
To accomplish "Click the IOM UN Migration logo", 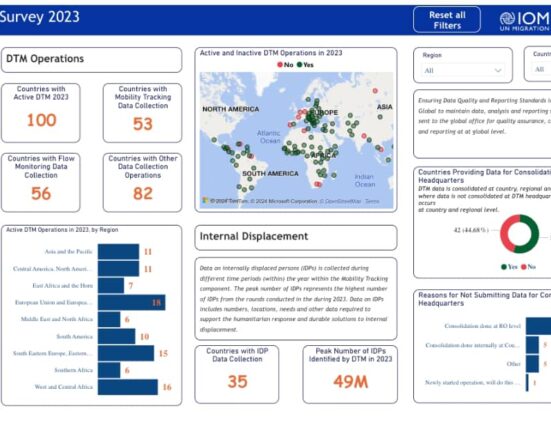I will pyautogui.click(x=525, y=21).
